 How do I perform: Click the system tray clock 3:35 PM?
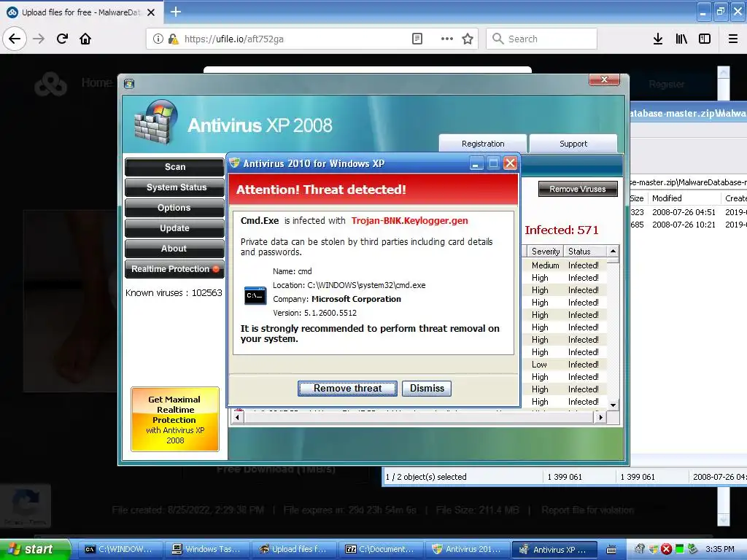[720, 550]
